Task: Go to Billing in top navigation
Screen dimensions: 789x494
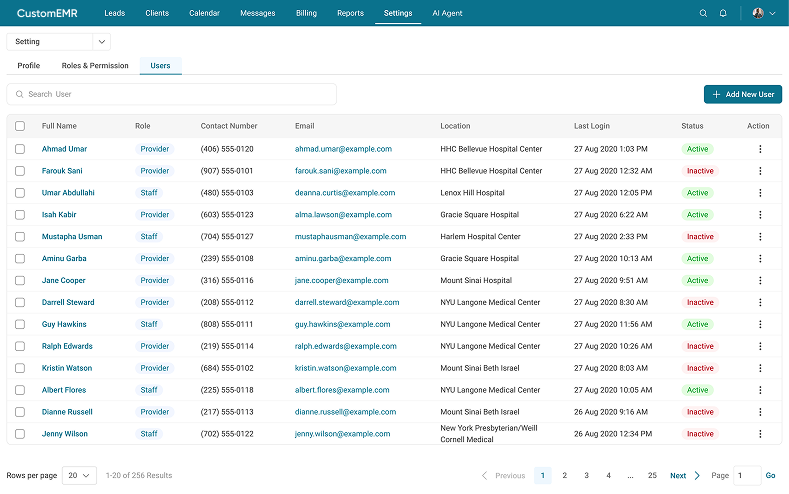Action: [306, 13]
